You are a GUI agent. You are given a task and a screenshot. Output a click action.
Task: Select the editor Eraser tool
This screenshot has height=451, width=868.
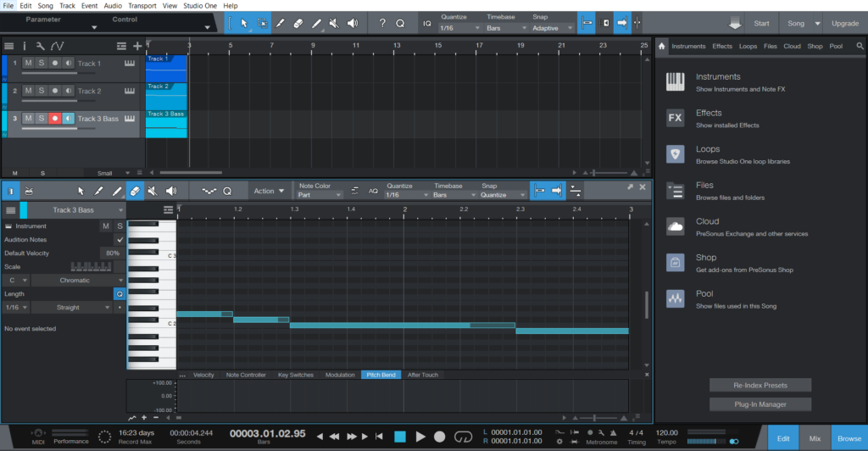click(135, 191)
